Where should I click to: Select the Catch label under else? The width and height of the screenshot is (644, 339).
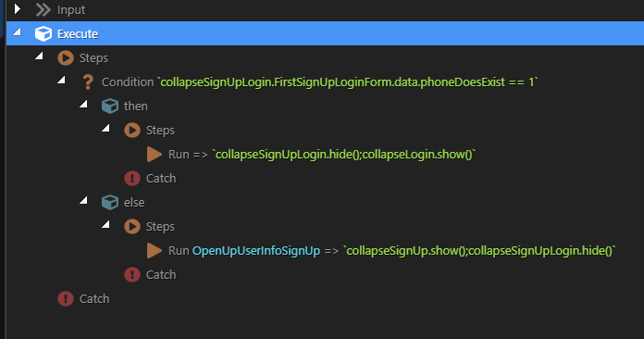tap(161, 274)
